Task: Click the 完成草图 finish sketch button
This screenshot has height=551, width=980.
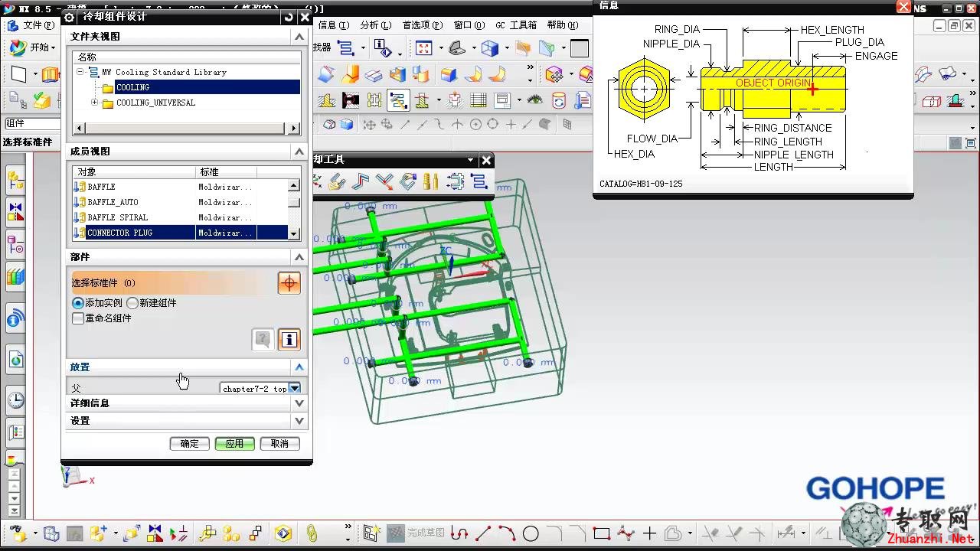Action: click(x=417, y=533)
